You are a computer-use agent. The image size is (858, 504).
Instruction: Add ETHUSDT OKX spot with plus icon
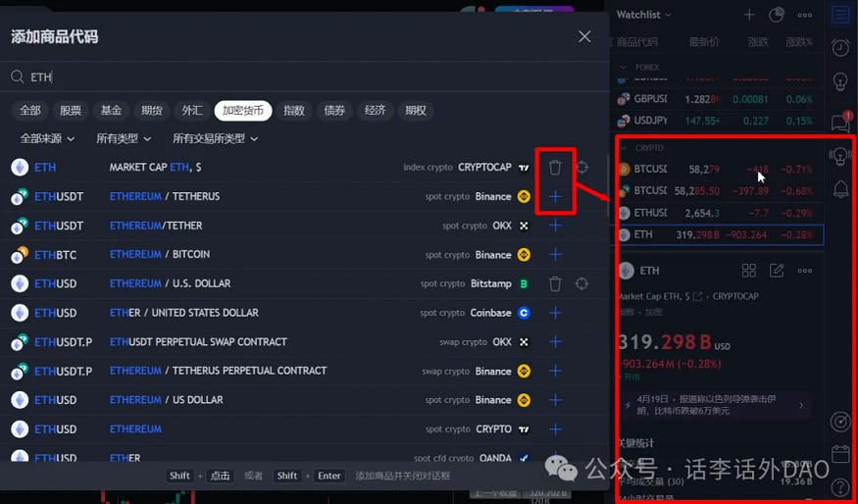coord(555,226)
